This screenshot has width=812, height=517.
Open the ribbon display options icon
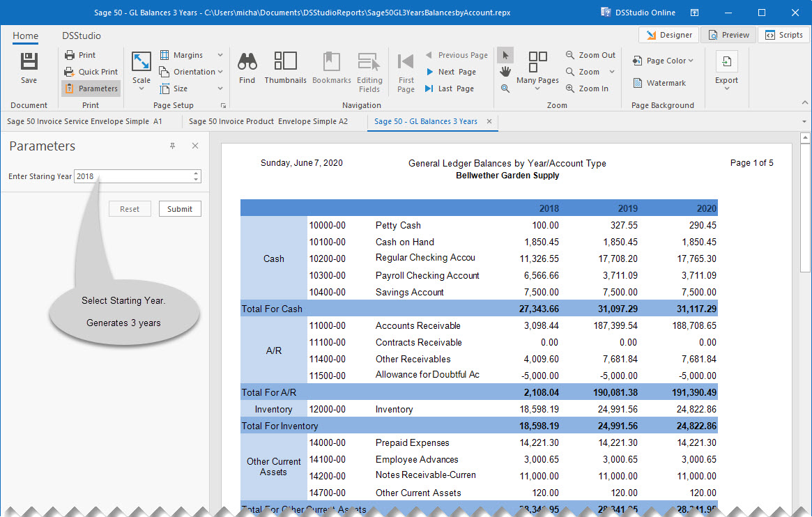coord(694,13)
